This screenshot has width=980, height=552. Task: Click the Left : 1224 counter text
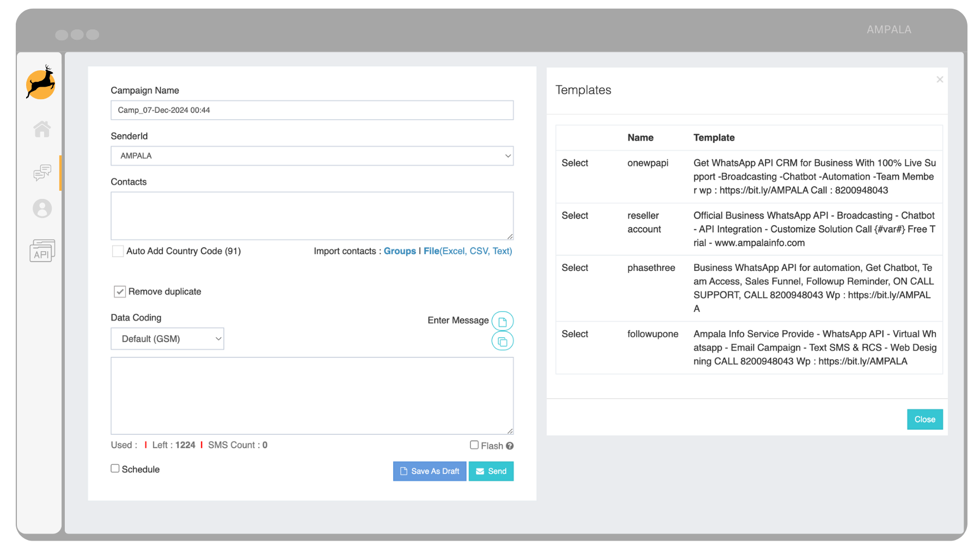(x=174, y=445)
